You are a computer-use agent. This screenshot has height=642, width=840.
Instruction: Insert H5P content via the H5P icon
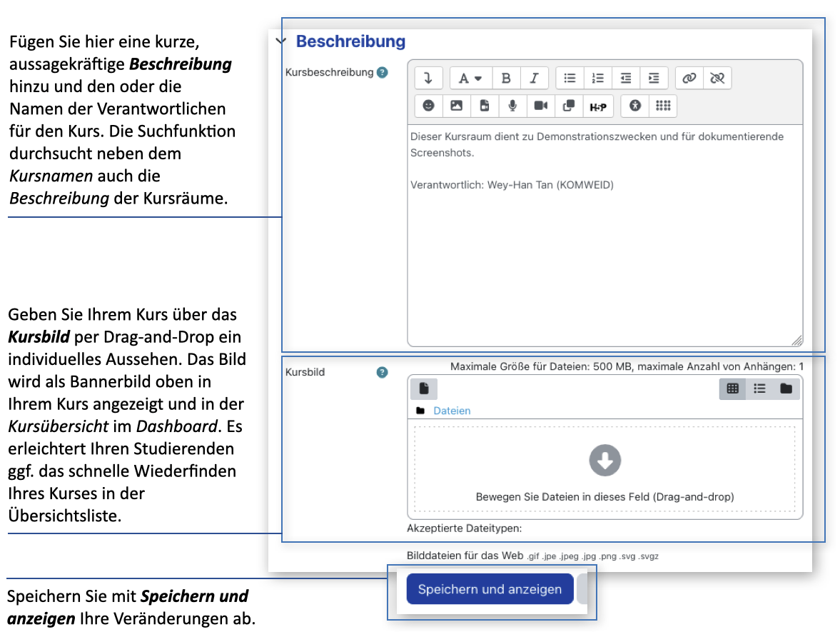click(597, 106)
